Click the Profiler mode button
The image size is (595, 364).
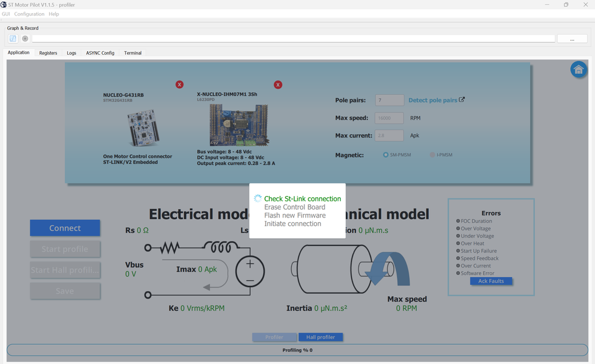click(x=275, y=337)
